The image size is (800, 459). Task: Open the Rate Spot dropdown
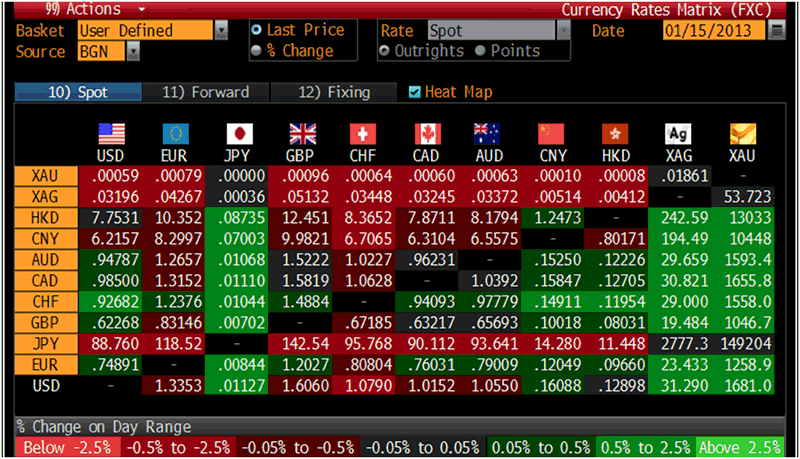(x=563, y=31)
